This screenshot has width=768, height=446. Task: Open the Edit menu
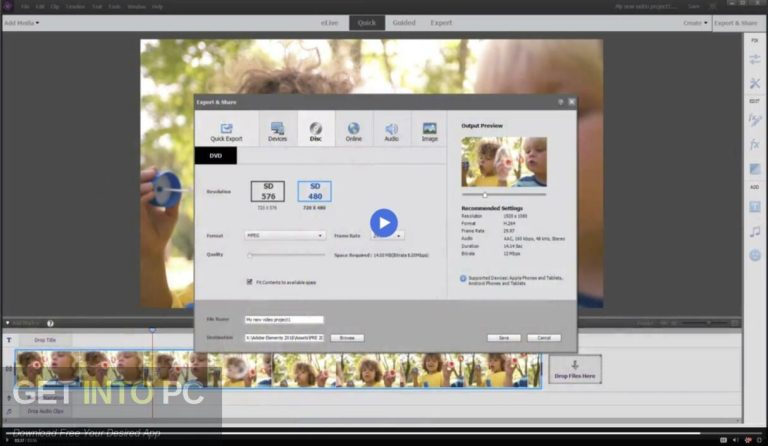[x=40, y=6]
